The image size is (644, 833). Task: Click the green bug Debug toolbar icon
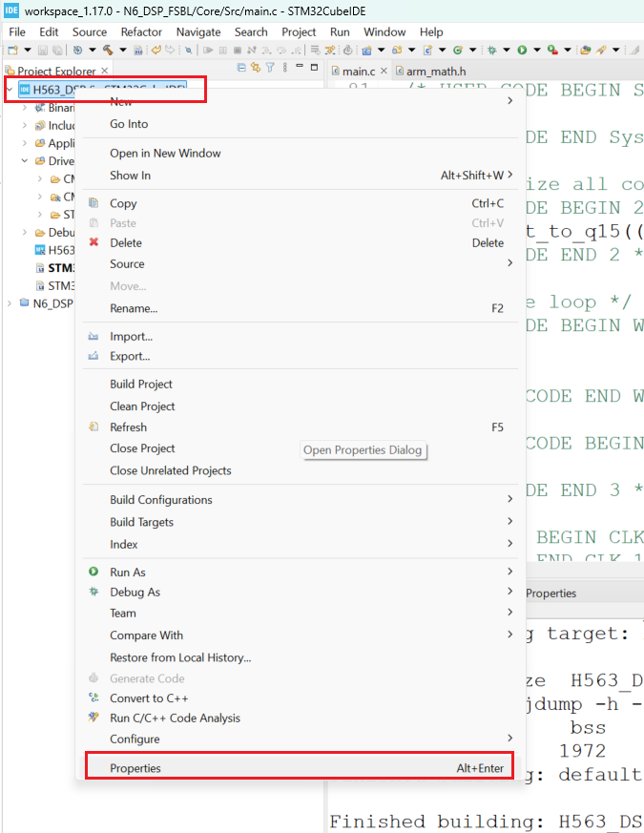pyautogui.click(x=492, y=50)
